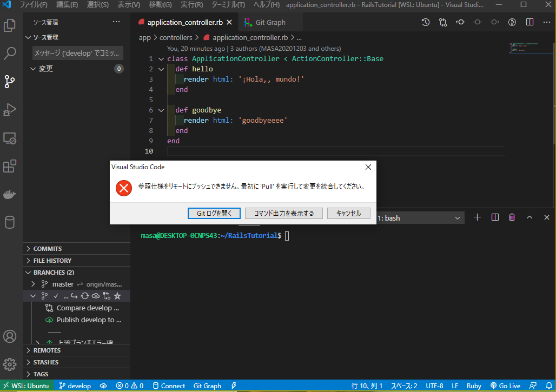Click 'WSL: Ubuntu' remote indicator in status bar
The height and width of the screenshot is (392, 556).
[27, 386]
